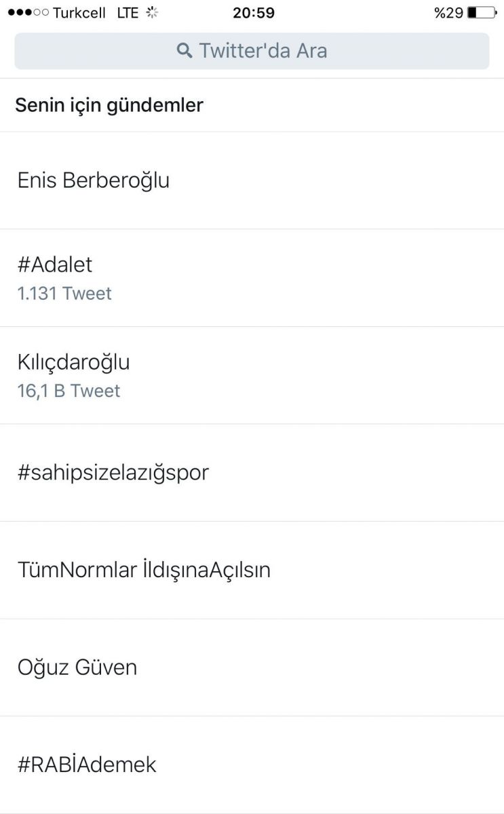
Task: Tap the LTE network indicator
Action: click(127, 13)
